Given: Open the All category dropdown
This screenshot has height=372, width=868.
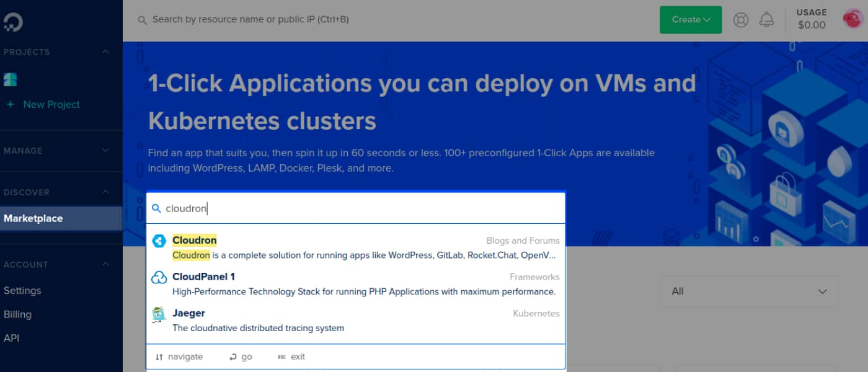Looking at the screenshot, I should [x=750, y=291].
